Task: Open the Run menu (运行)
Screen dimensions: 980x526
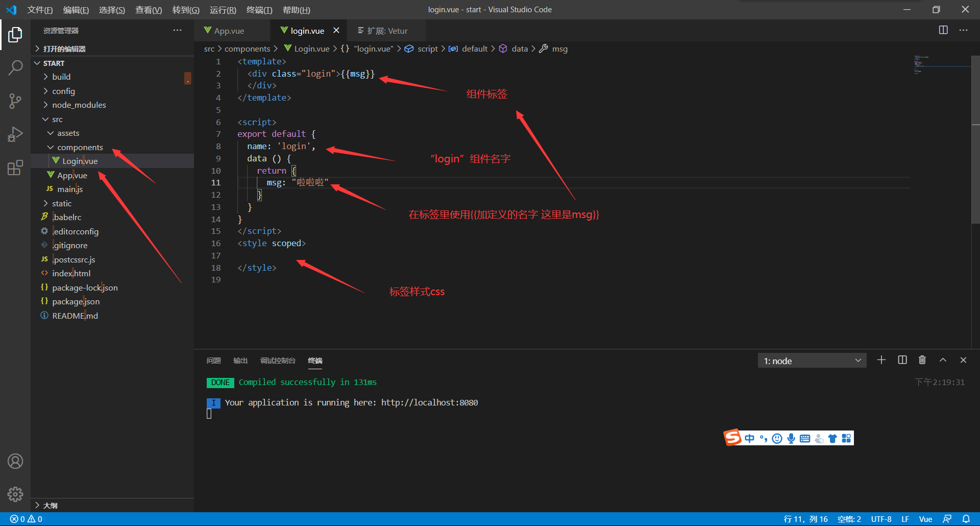Action: [223, 10]
